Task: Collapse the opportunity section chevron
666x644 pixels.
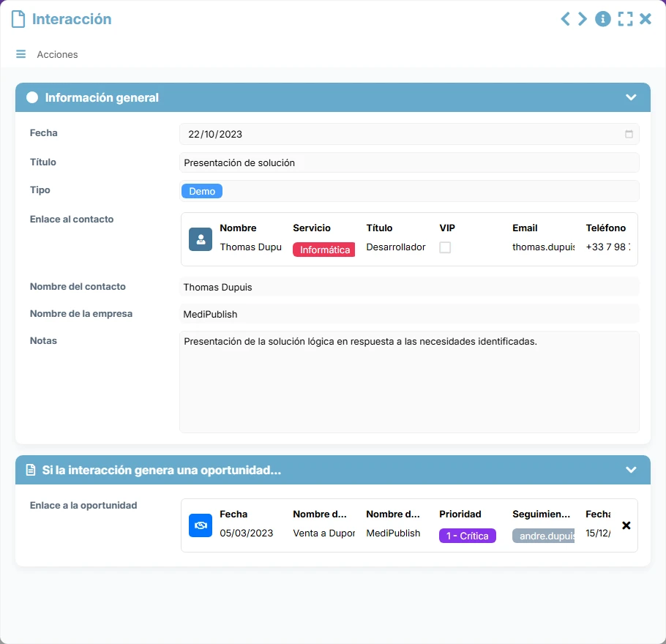Action: click(631, 470)
